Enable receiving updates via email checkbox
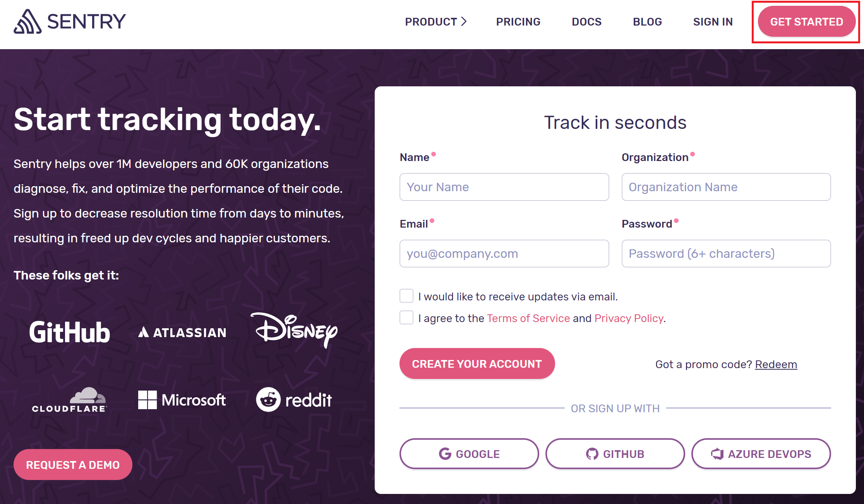 406,296
